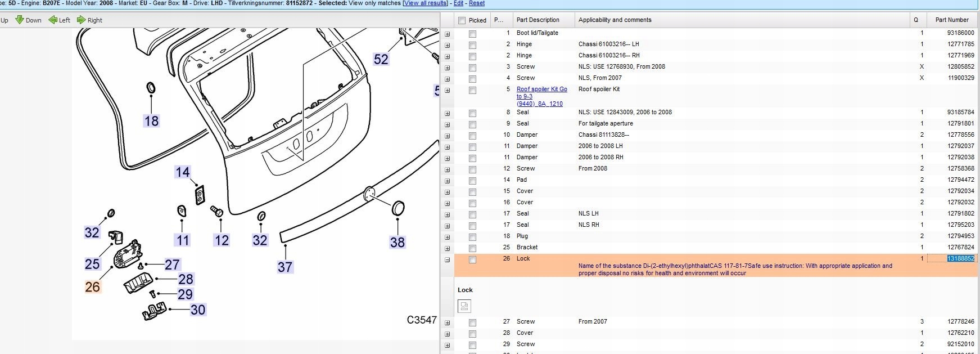The height and width of the screenshot is (354, 980).
Task: Select part number 12767824
Action: pyautogui.click(x=960, y=247)
